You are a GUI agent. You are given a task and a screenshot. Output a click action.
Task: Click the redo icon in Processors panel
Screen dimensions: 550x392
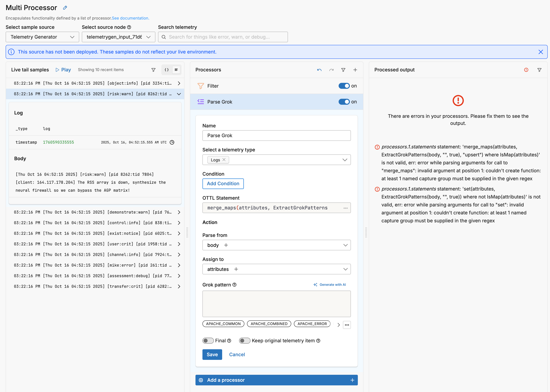331,70
